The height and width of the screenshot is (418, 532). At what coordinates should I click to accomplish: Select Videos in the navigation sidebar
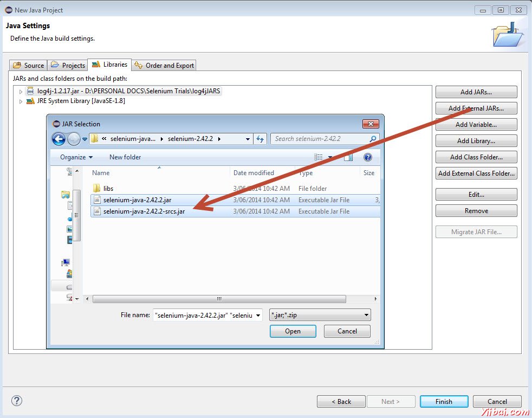click(x=68, y=240)
